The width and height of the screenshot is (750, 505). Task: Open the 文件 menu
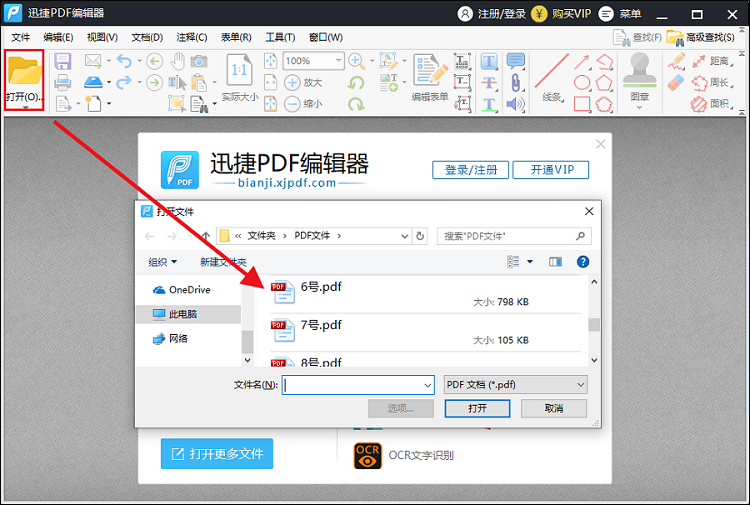[x=21, y=37]
